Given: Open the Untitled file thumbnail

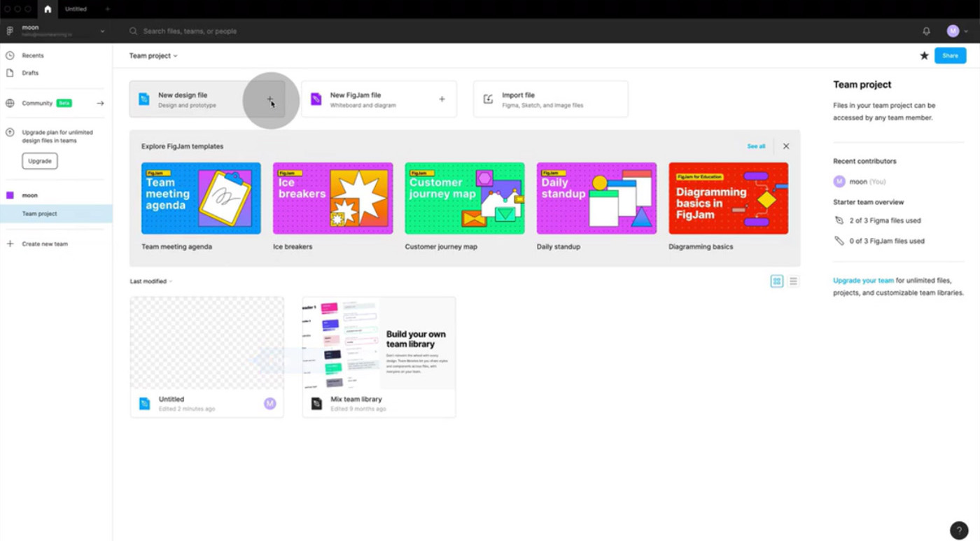Looking at the screenshot, I should coord(207,343).
